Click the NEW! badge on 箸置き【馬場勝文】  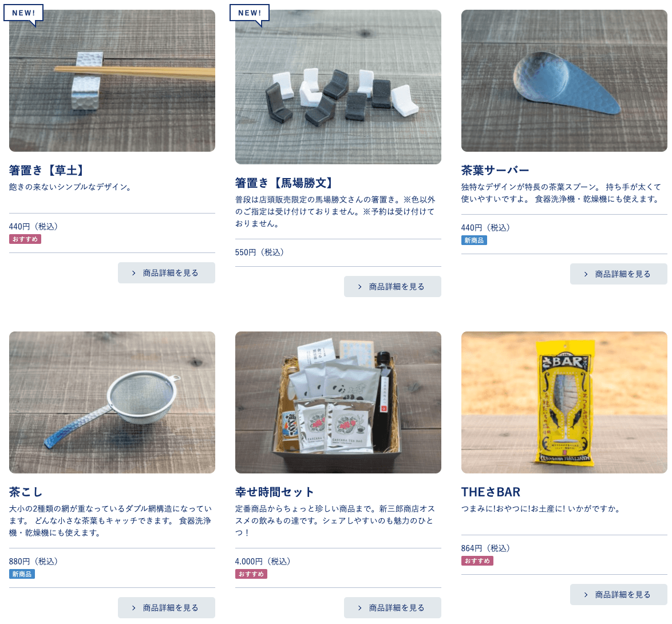pyautogui.click(x=250, y=13)
